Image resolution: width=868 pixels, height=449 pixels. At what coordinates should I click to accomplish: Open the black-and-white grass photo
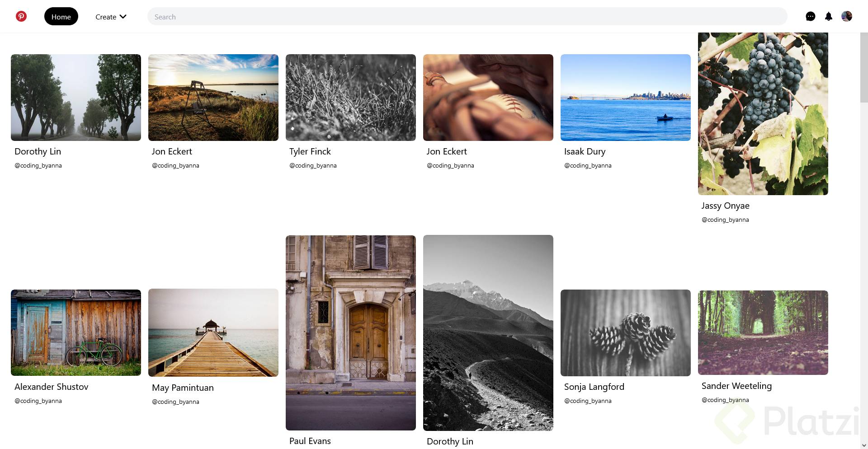click(x=351, y=98)
